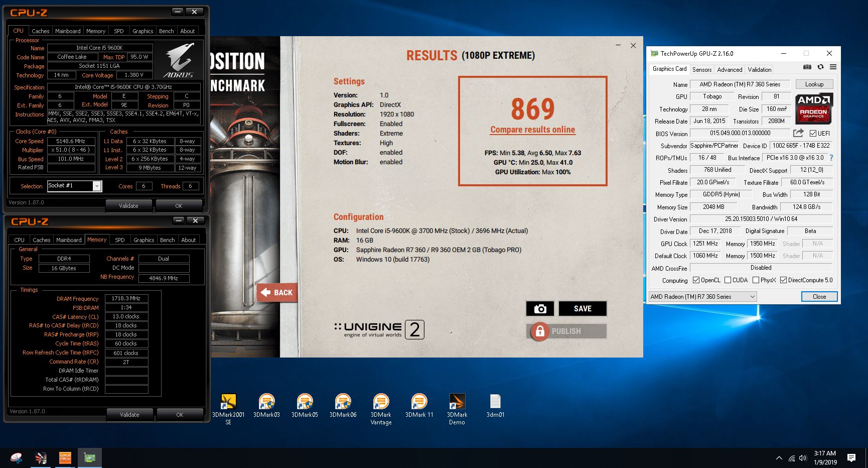Show hidden system tray icons

779,458
